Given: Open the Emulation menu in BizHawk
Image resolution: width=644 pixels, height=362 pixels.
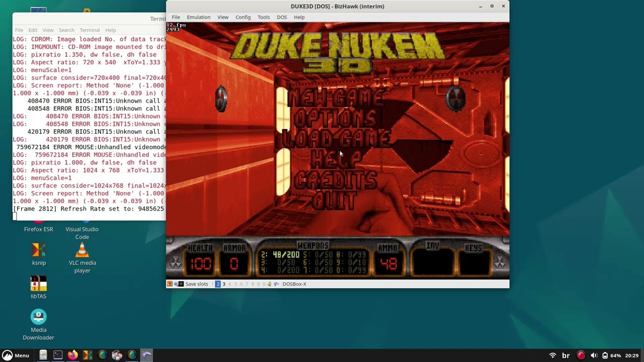Looking at the screenshot, I should 199,17.
